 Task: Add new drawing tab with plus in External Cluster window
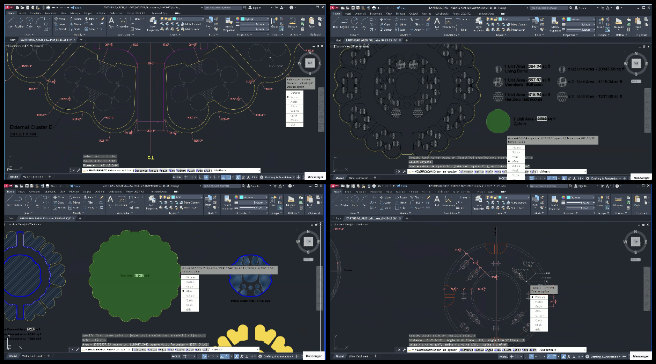tap(80, 40)
